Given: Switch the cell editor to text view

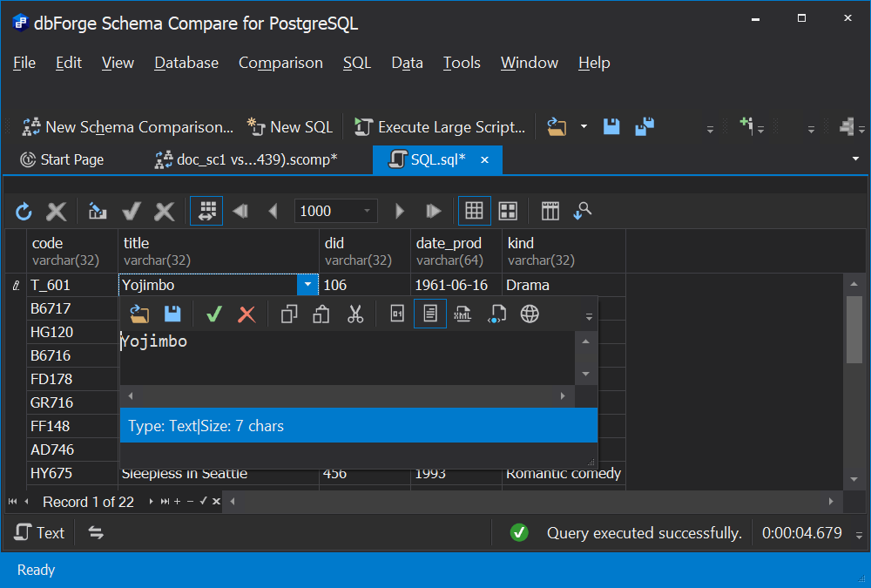Looking at the screenshot, I should 430,314.
